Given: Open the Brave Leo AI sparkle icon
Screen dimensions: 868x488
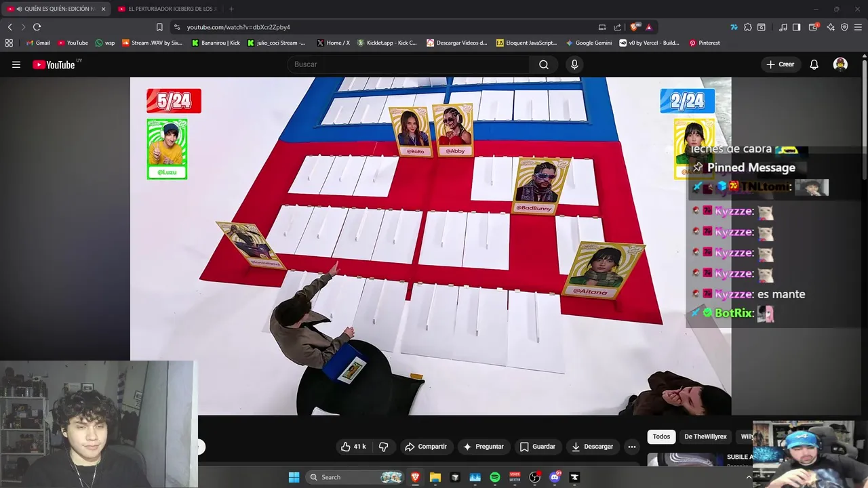Looking at the screenshot, I should [x=831, y=27].
